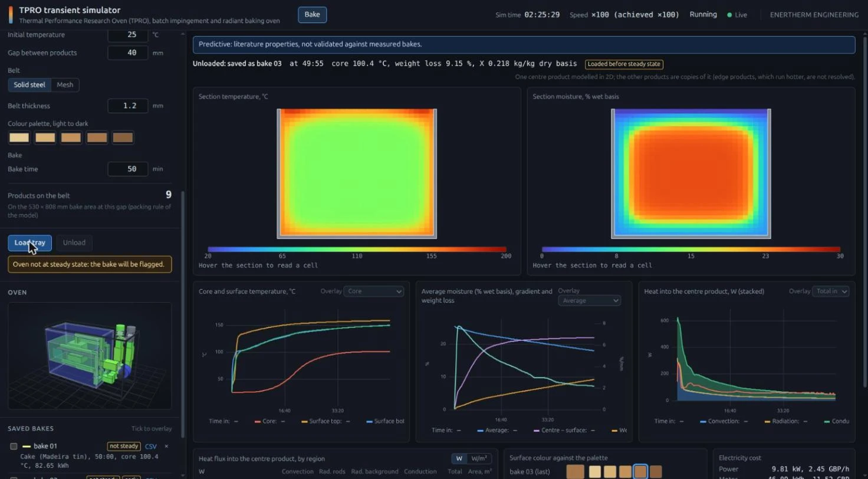Switch heat flux units to W

pos(459,458)
